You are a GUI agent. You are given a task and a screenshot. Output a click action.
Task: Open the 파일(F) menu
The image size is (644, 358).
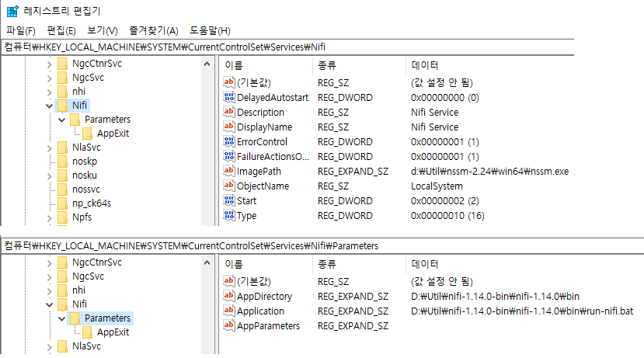click(x=21, y=31)
